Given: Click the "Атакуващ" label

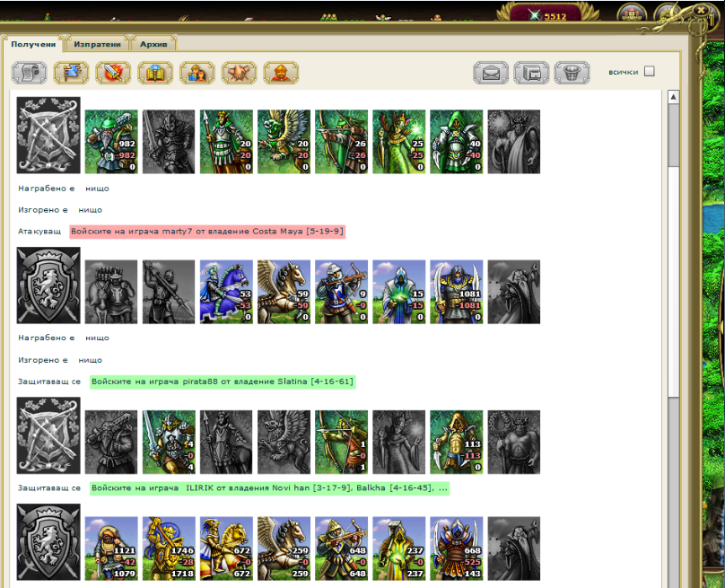Looking at the screenshot, I should tap(39, 232).
